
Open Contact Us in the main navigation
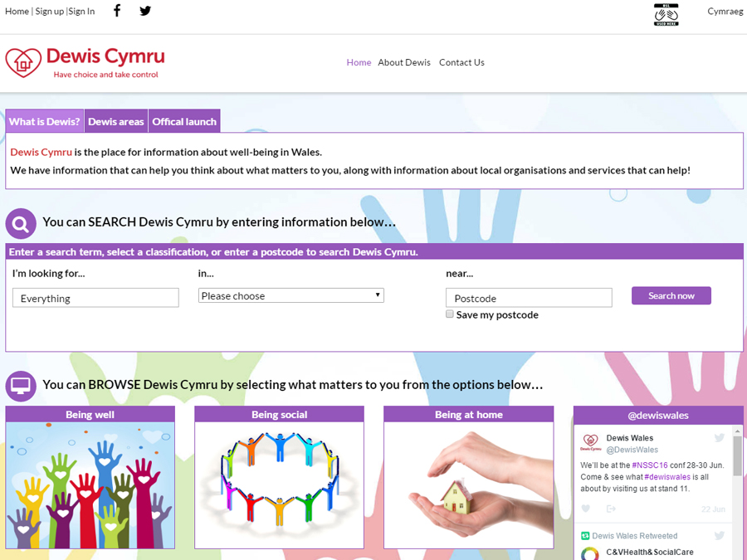point(461,62)
